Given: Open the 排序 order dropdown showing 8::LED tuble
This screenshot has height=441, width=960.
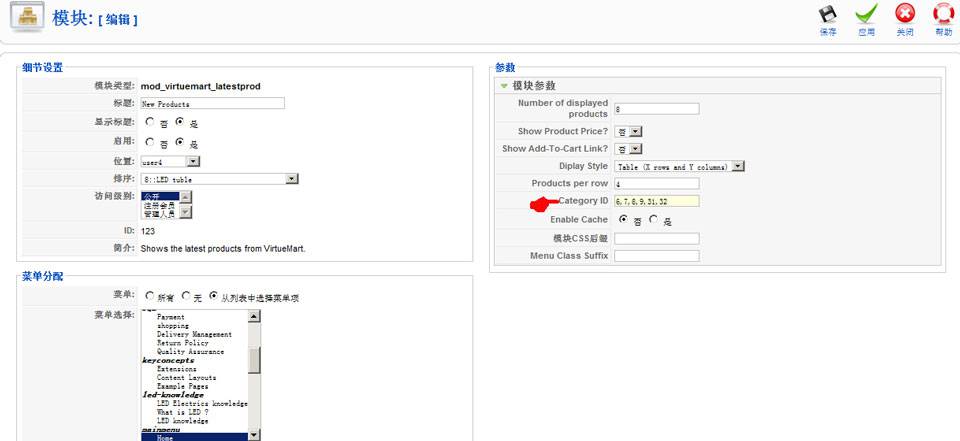Looking at the screenshot, I should [x=219, y=179].
